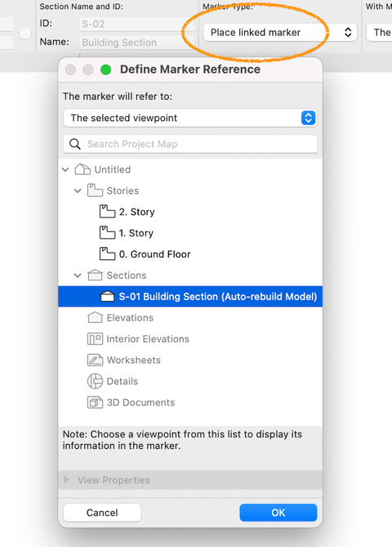Open the 'The selected viewpoint' dropdown
The width and height of the screenshot is (392, 547).
tap(190, 118)
